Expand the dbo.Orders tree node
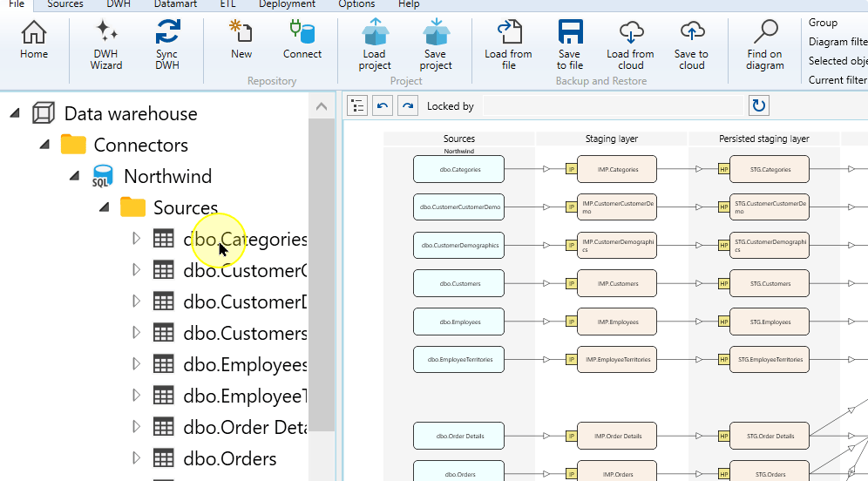 [x=136, y=458]
